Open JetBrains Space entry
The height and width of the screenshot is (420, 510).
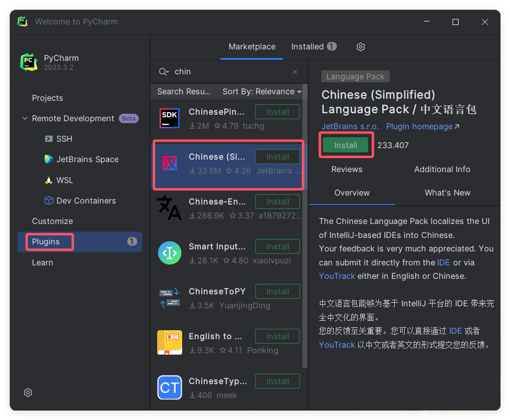coord(81,159)
